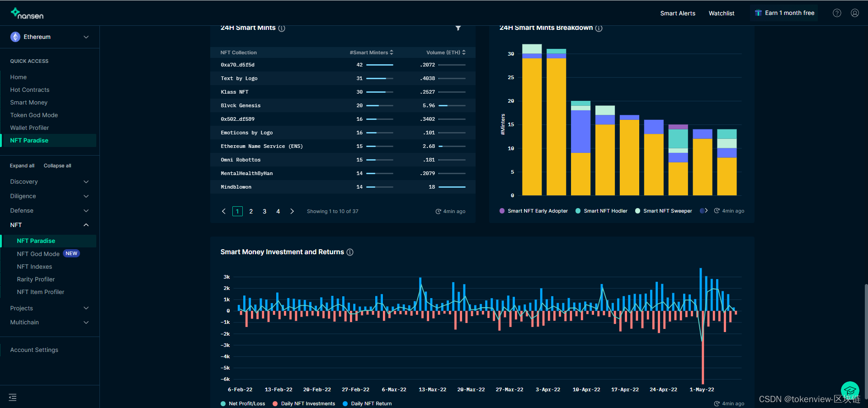This screenshot has height=408, width=868.
Task: Expand the Multichain section
Action: pos(50,323)
